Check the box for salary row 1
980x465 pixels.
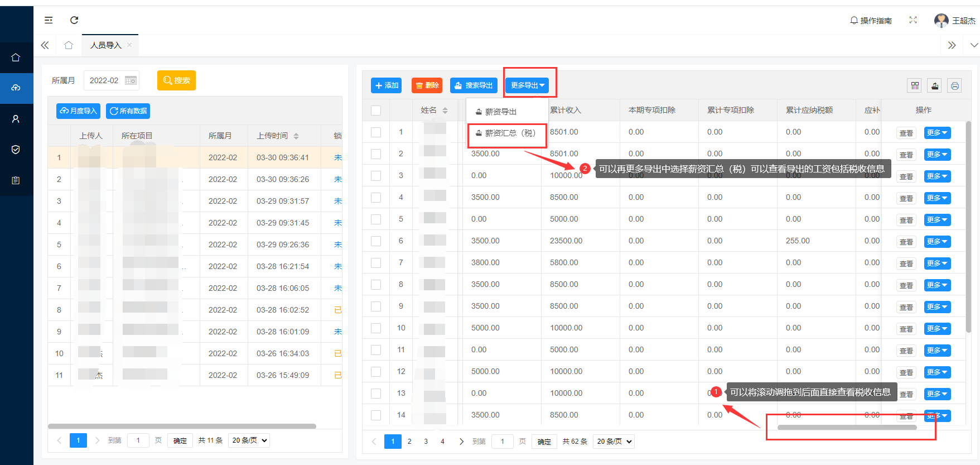pyautogui.click(x=376, y=132)
